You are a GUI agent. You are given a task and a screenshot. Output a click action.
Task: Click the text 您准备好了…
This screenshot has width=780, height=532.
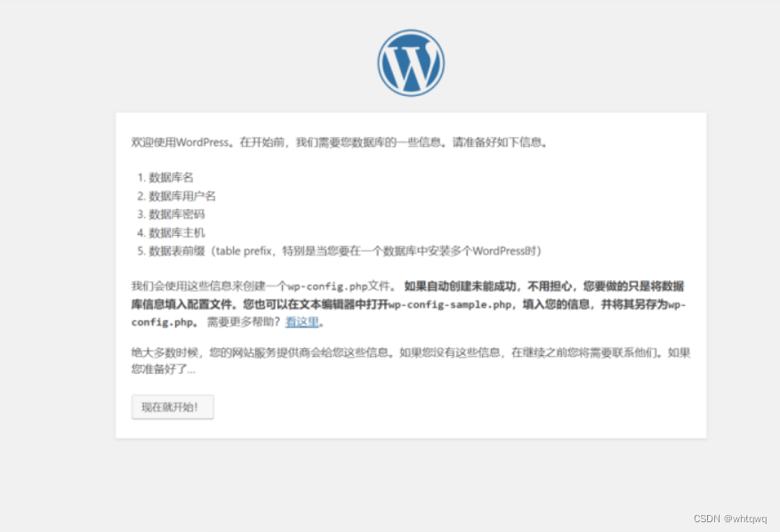pos(163,369)
